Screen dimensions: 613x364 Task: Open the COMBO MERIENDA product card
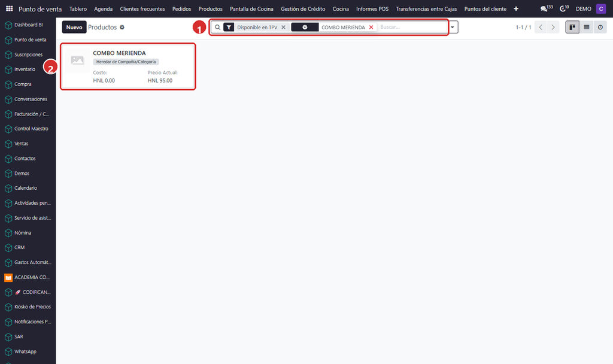coord(128,66)
